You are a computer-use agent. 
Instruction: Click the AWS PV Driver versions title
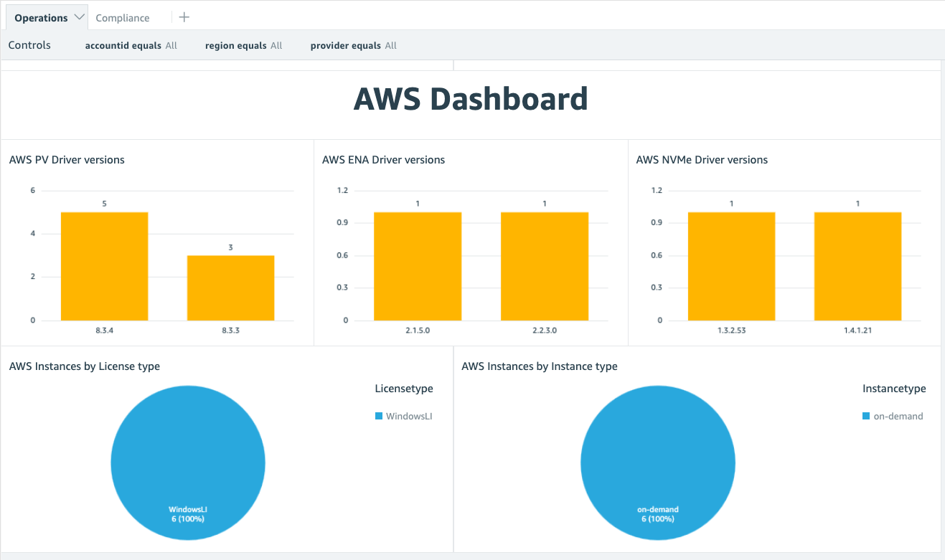67,160
